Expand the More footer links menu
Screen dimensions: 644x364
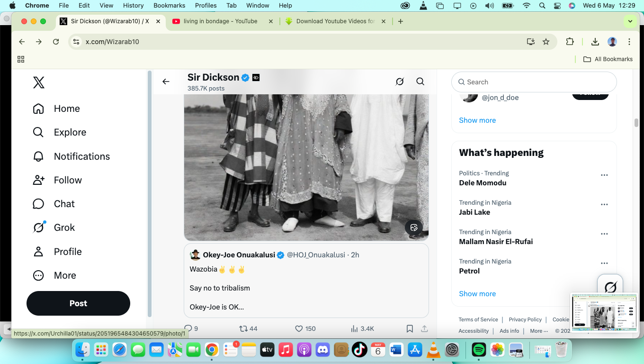(x=539, y=331)
